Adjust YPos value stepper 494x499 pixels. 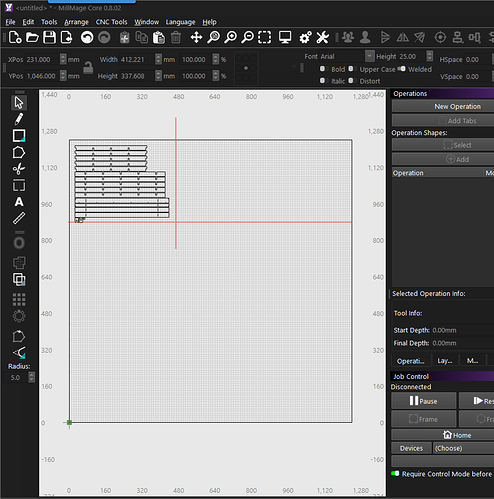(63, 76)
